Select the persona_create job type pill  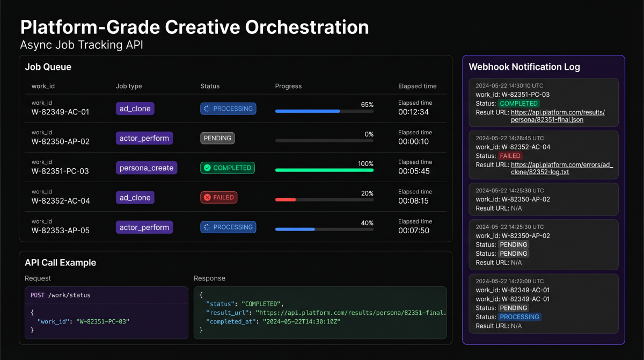pyautogui.click(x=146, y=168)
